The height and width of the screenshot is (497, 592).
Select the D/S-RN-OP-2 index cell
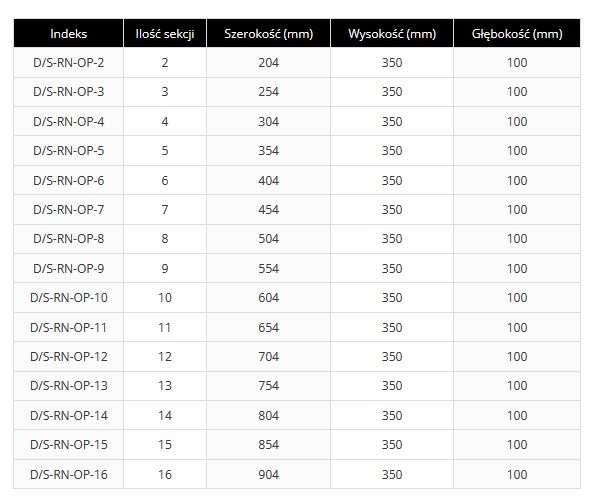coord(68,62)
